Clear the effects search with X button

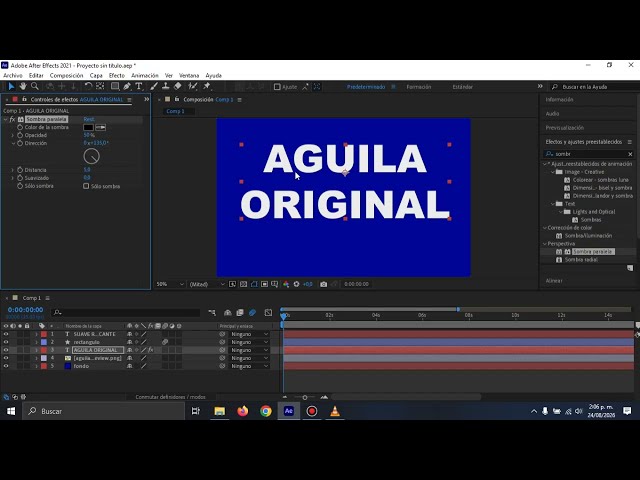pyautogui.click(x=630, y=154)
